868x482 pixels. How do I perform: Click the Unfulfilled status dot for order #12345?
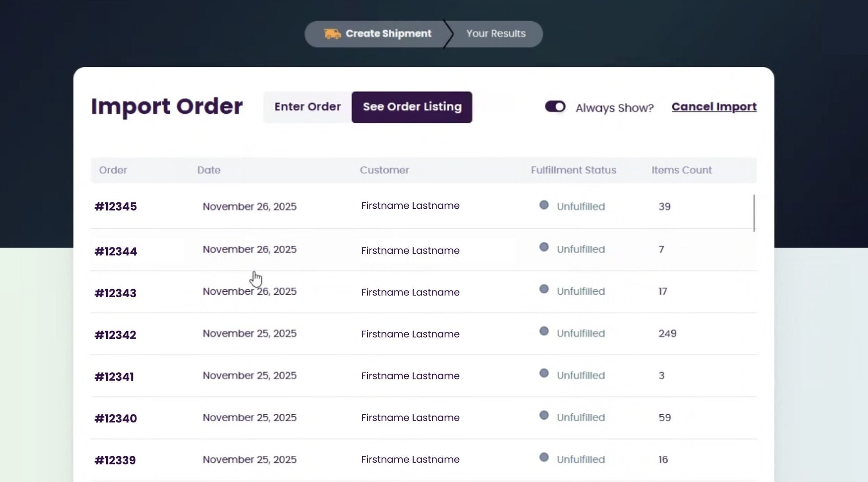(544, 204)
